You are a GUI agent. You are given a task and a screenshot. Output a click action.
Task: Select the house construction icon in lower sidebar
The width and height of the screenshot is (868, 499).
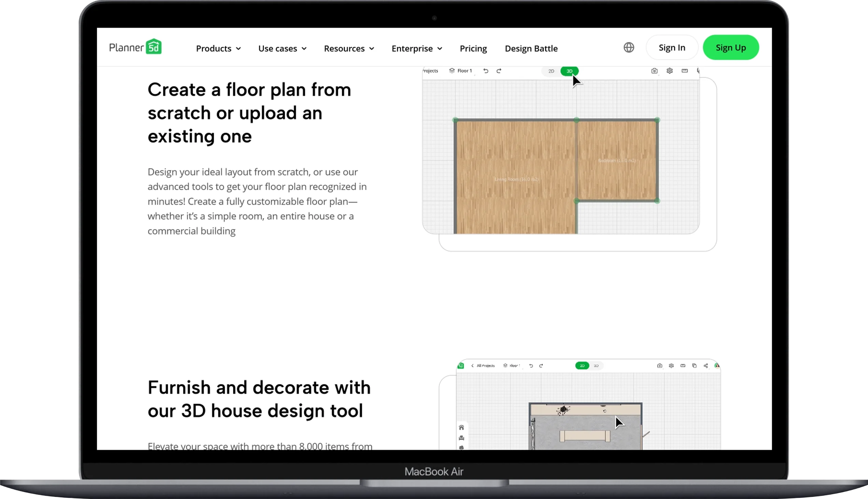[461, 427]
